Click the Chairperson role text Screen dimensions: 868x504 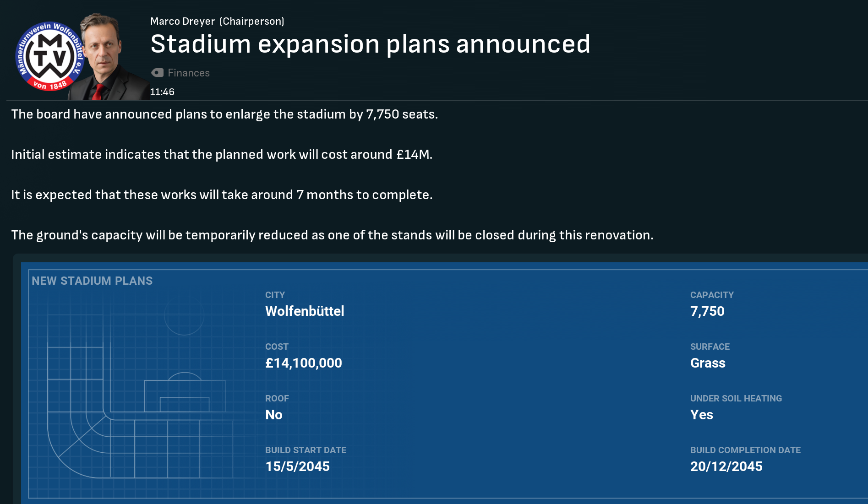pos(251,22)
